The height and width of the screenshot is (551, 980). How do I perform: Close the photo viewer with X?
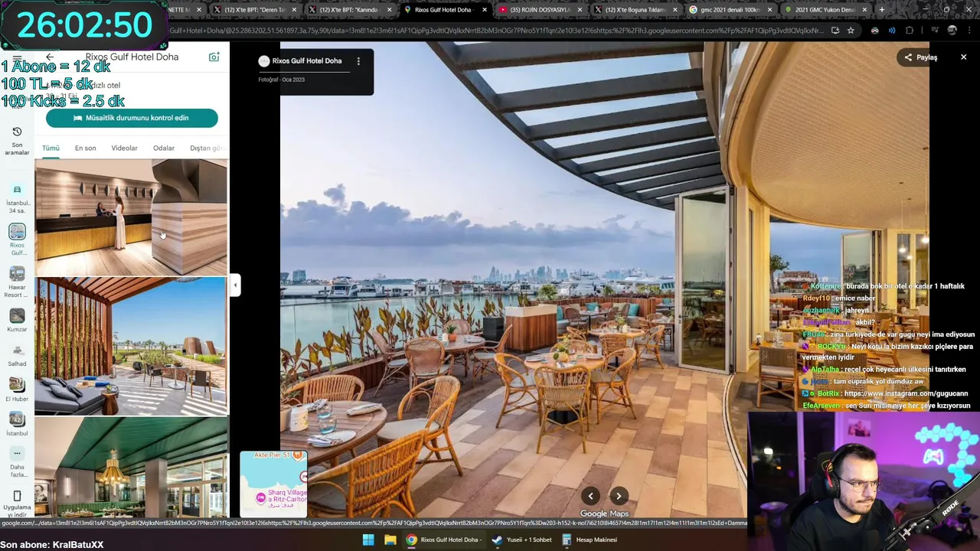tap(963, 57)
